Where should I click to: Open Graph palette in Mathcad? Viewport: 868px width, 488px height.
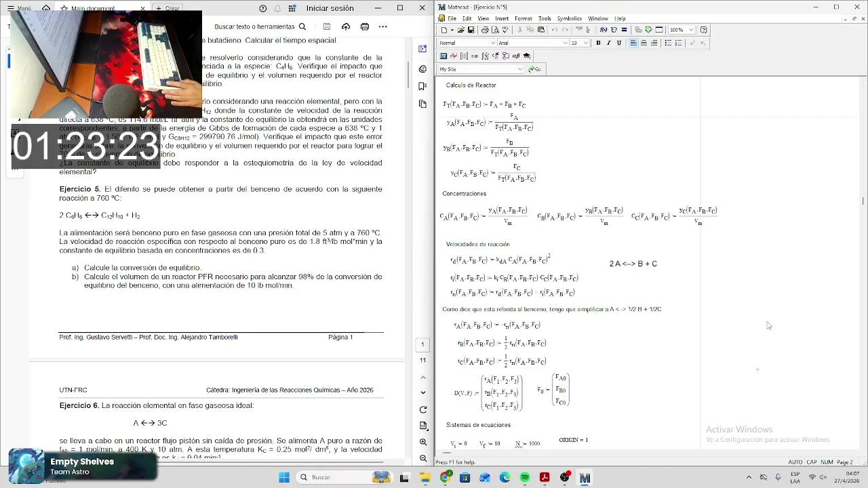454,56
